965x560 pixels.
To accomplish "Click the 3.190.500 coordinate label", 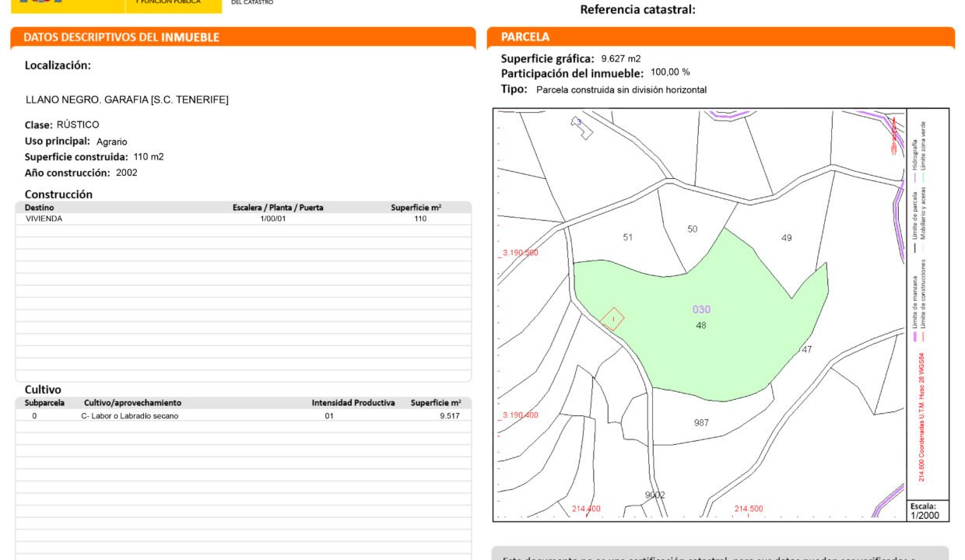I will 520,253.
